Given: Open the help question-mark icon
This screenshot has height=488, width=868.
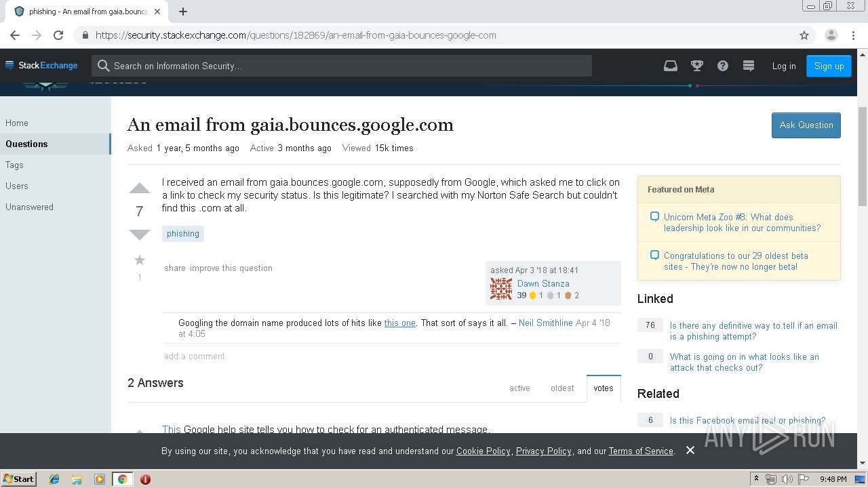Looking at the screenshot, I should (723, 66).
